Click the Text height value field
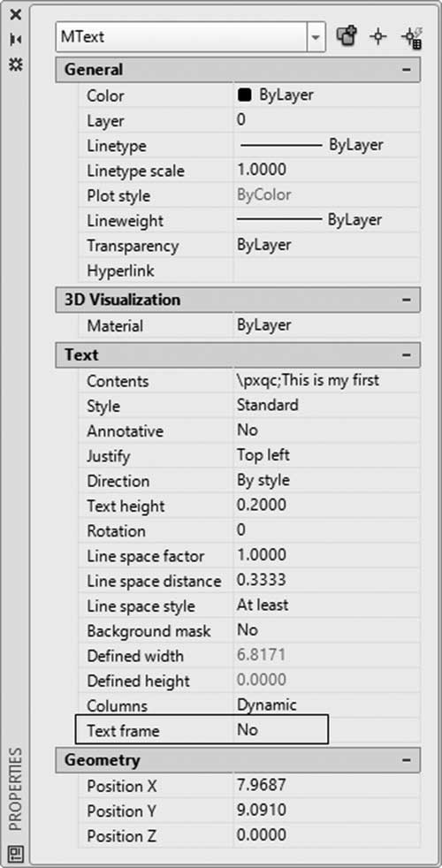 pos(327,505)
